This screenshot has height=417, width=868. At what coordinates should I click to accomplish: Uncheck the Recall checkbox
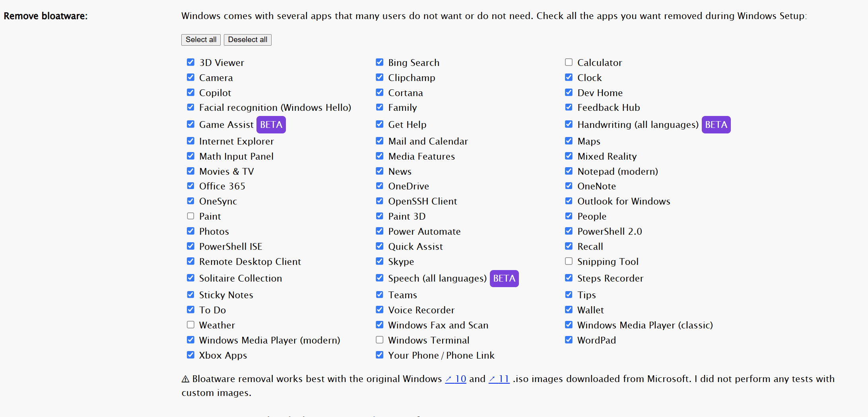(x=569, y=246)
